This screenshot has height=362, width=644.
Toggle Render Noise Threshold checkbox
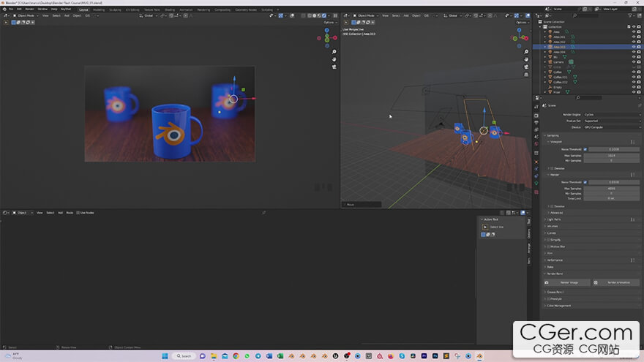tap(585, 182)
